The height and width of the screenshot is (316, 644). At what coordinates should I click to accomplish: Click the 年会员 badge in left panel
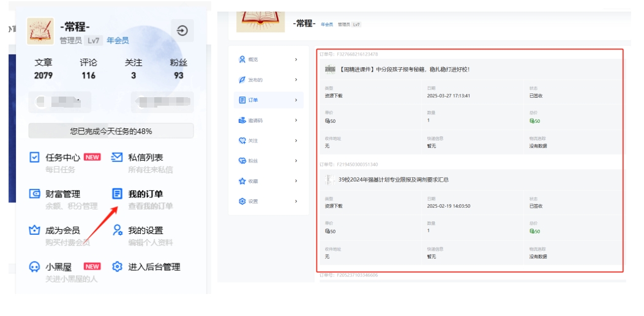coord(118,40)
